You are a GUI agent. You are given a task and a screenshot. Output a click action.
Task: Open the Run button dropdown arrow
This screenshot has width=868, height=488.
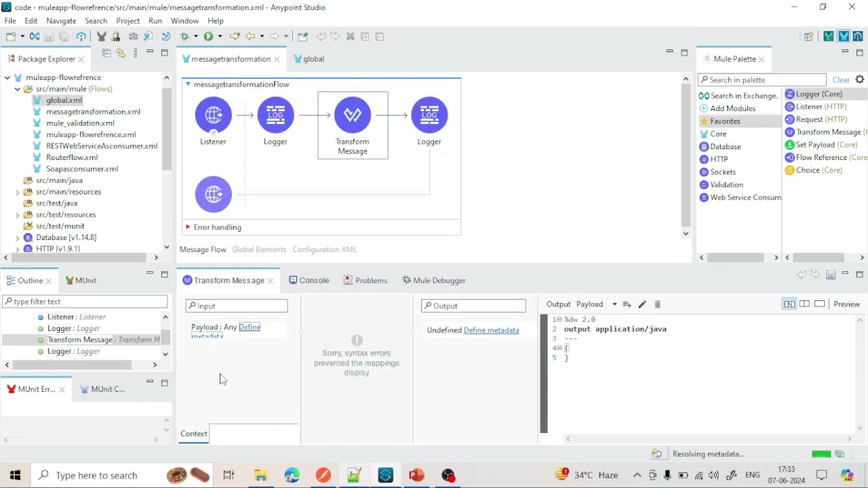point(220,36)
